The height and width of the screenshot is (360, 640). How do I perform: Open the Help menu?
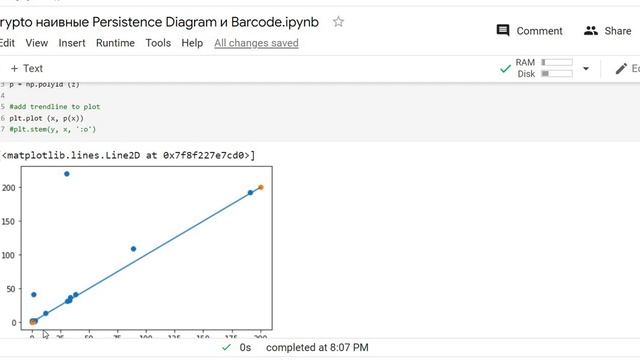(x=192, y=43)
